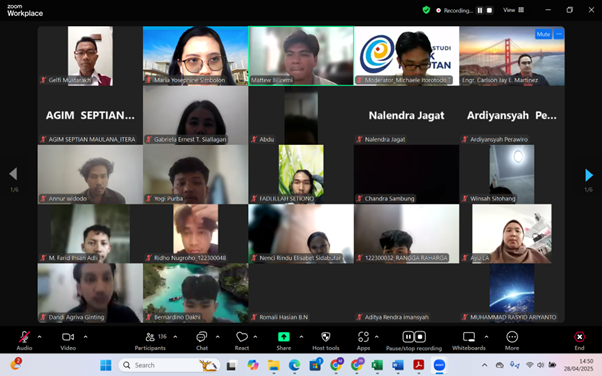This screenshot has height=376, width=602.
Task: Expand the Share options arrow
Action: pos(301,337)
